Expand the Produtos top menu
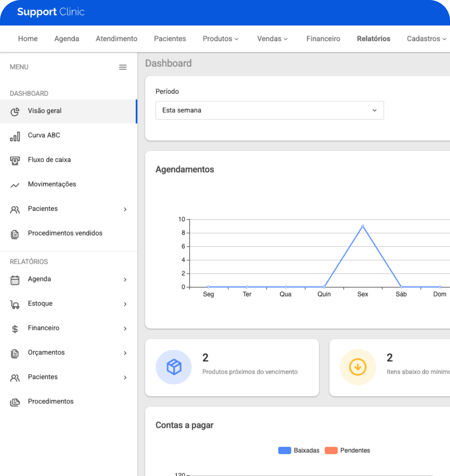Screen dimensions: 450x476 pos(220,39)
